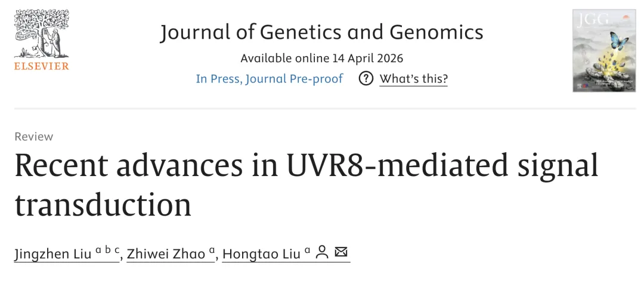Viewport: 644px width, 281px height.
Task: Click the orange ELSEVIER wordmark
Action: 42,66
